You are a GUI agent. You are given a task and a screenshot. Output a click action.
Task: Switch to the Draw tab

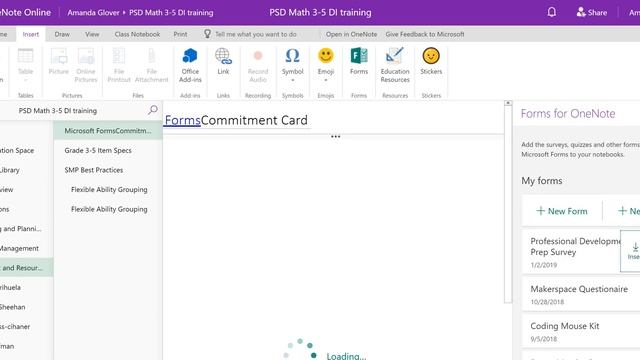[x=62, y=34]
